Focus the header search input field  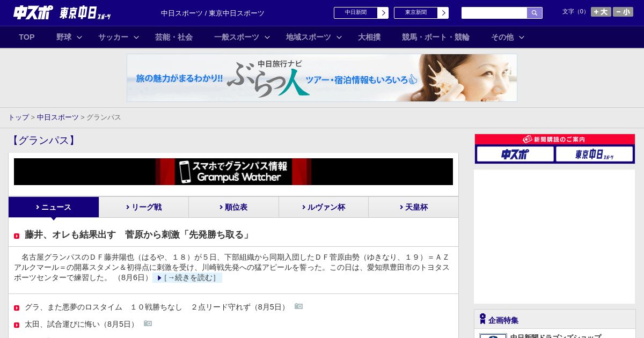click(494, 13)
